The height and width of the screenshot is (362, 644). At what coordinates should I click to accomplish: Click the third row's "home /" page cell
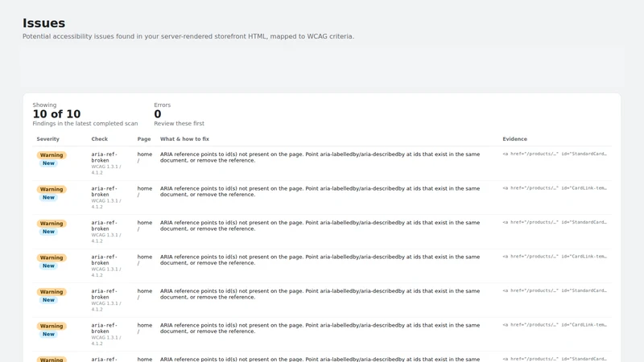(x=145, y=226)
